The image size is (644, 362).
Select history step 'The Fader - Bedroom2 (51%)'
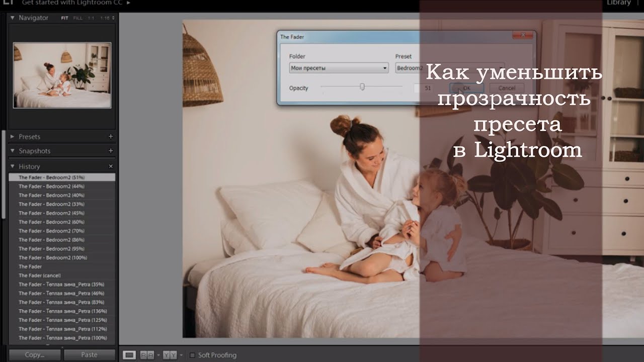[x=62, y=177]
